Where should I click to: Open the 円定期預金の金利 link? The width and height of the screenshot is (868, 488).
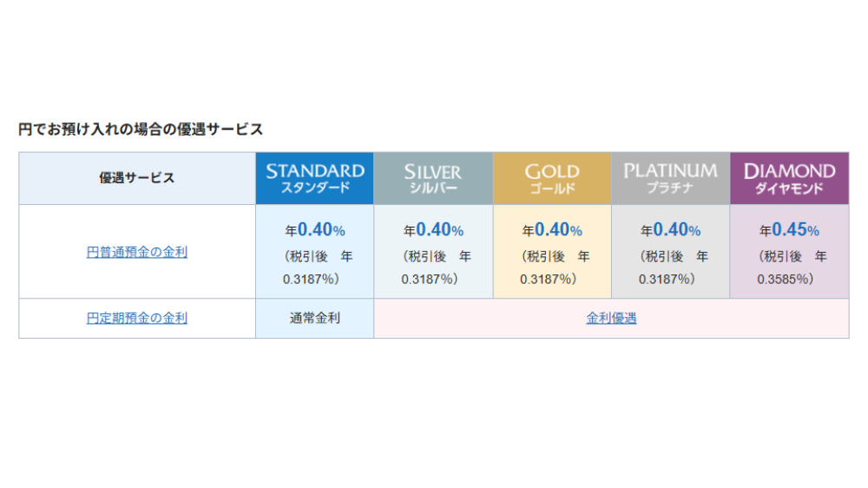[137, 318]
